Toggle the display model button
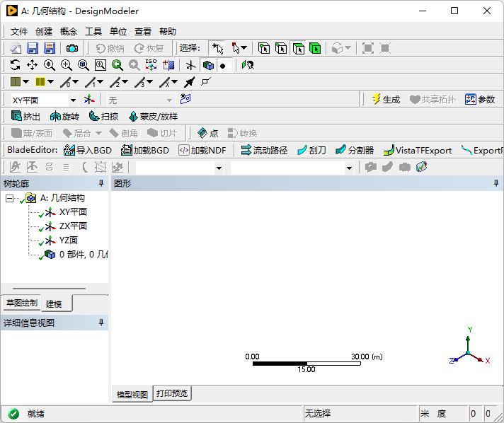Image resolution: width=504 pixels, height=423 pixels. pos(208,65)
